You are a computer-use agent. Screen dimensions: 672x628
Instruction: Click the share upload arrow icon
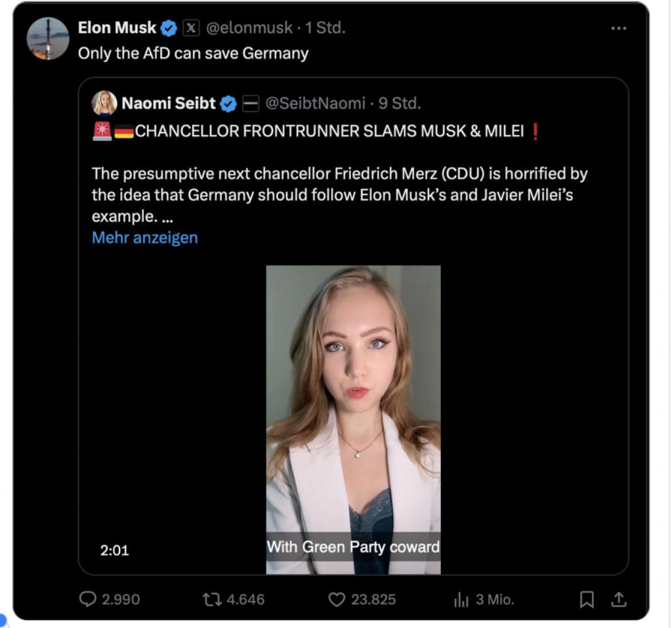[618, 599]
